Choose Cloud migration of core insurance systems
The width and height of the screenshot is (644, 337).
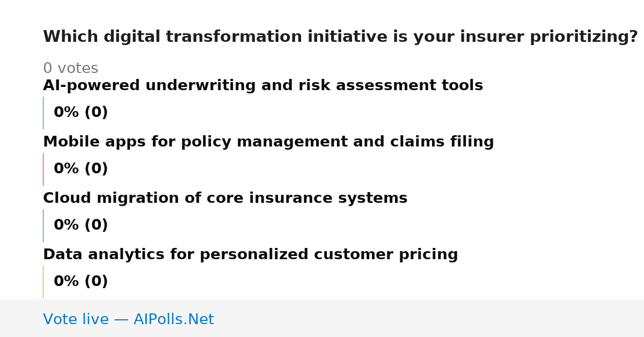[x=225, y=199]
